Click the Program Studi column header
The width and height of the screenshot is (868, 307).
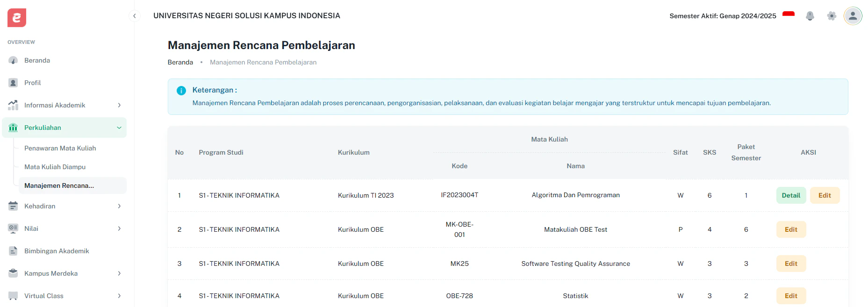coord(221,152)
